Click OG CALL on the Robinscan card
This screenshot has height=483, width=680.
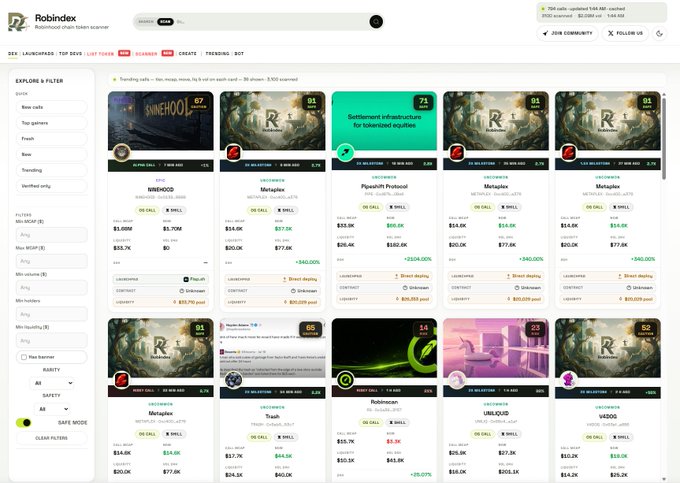pos(371,422)
